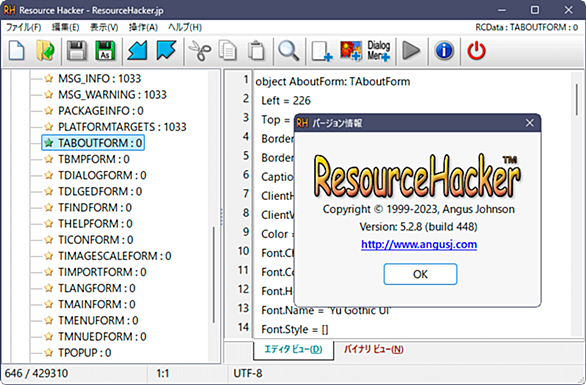Select TLANGFORM : 0 item
586x385 pixels.
(x=96, y=288)
